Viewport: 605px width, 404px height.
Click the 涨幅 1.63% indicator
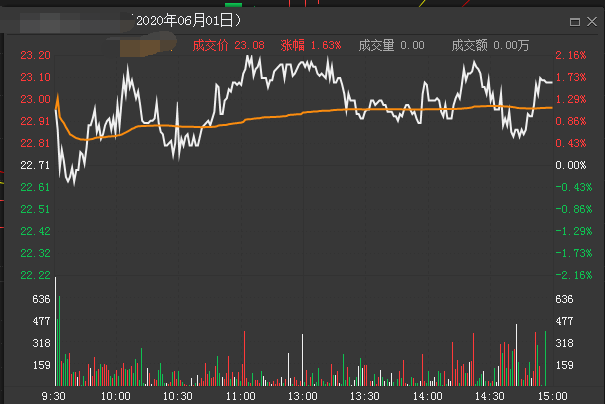310,45
